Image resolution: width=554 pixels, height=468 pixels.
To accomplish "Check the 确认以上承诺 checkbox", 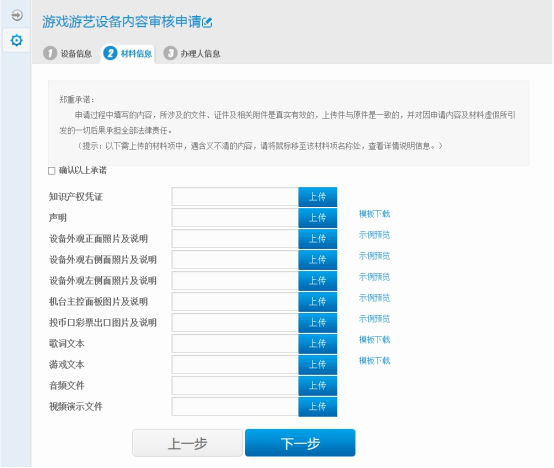I will tap(52, 171).
